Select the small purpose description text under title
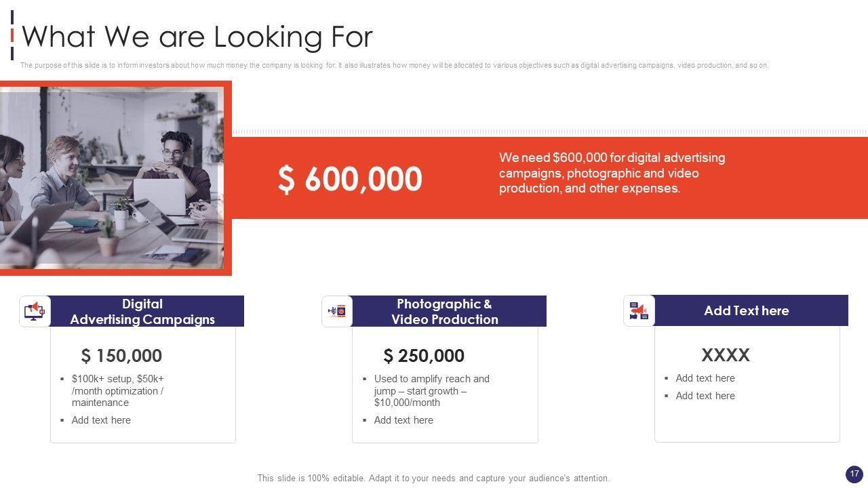This screenshot has height=488, width=868. pos(394,66)
